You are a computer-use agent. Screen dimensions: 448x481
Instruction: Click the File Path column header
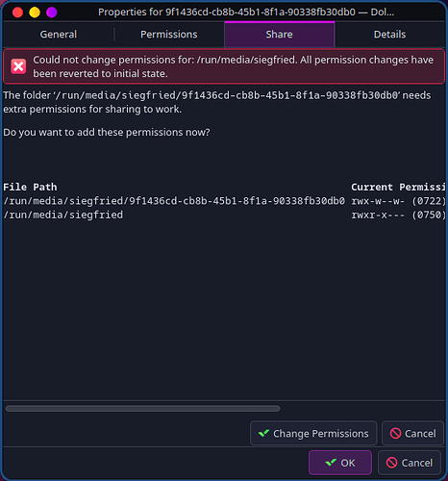click(30, 187)
